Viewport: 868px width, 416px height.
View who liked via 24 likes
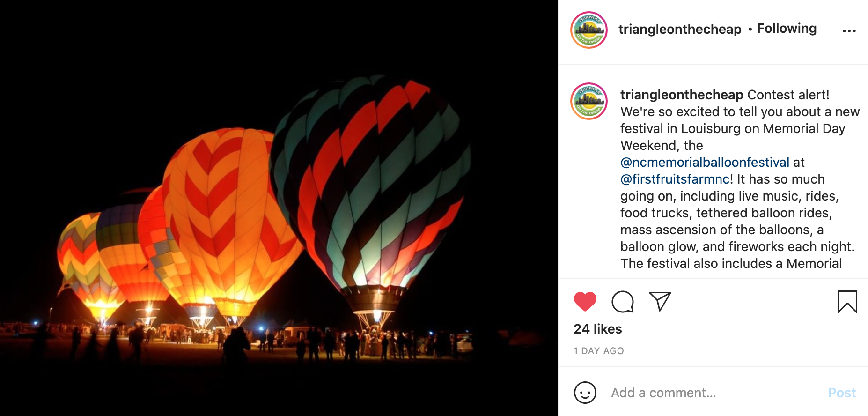pos(598,329)
